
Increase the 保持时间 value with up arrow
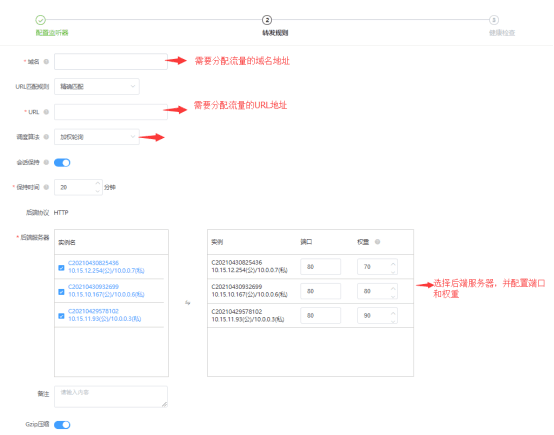pyautogui.click(x=98, y=183)
